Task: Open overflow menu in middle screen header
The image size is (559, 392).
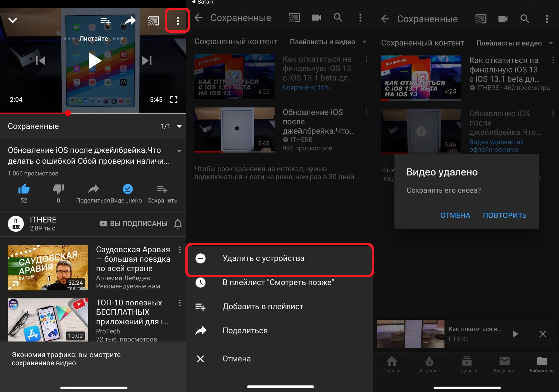Action: [360, 18]
